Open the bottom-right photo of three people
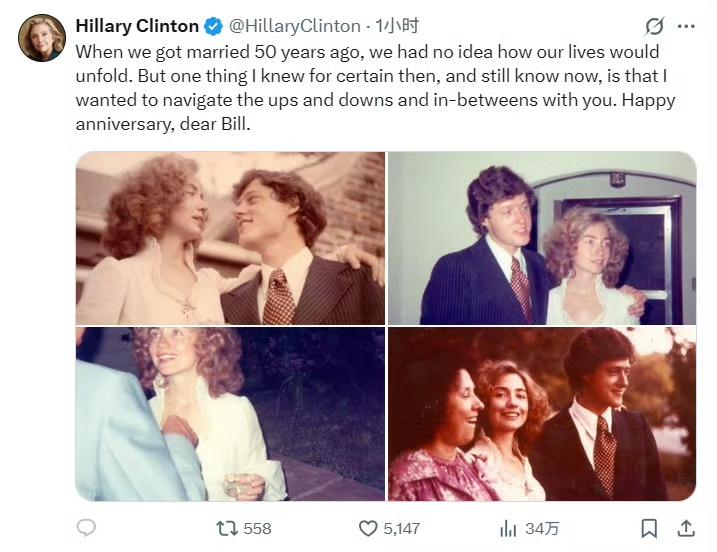This screenshot has height=552, width=717. pyautogui.click(x=541, y=413)
